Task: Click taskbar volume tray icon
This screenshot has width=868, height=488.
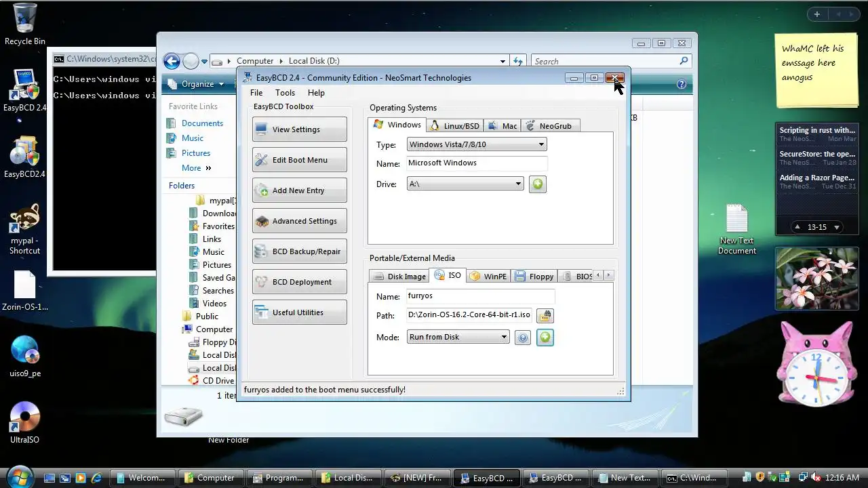Action: (814, 478)
